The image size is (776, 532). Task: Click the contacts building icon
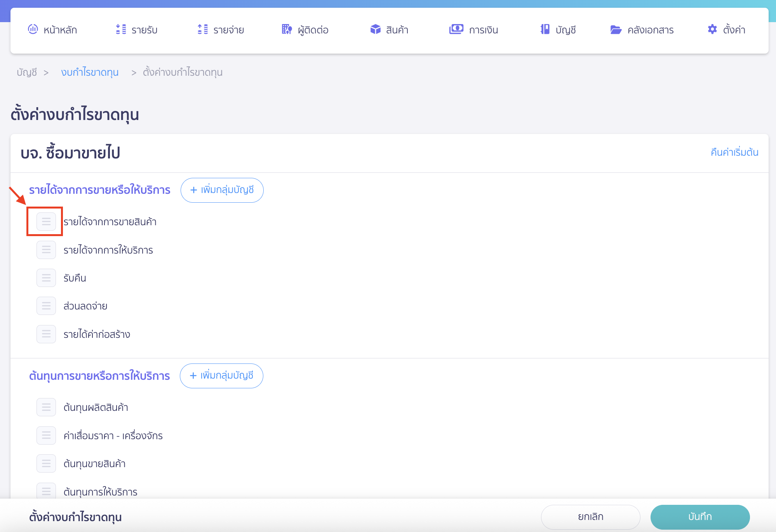[x=287, y=30]
